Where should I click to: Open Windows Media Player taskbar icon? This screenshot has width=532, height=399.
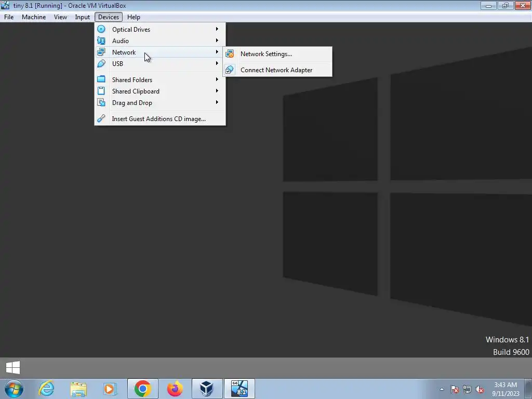[110, 389]
